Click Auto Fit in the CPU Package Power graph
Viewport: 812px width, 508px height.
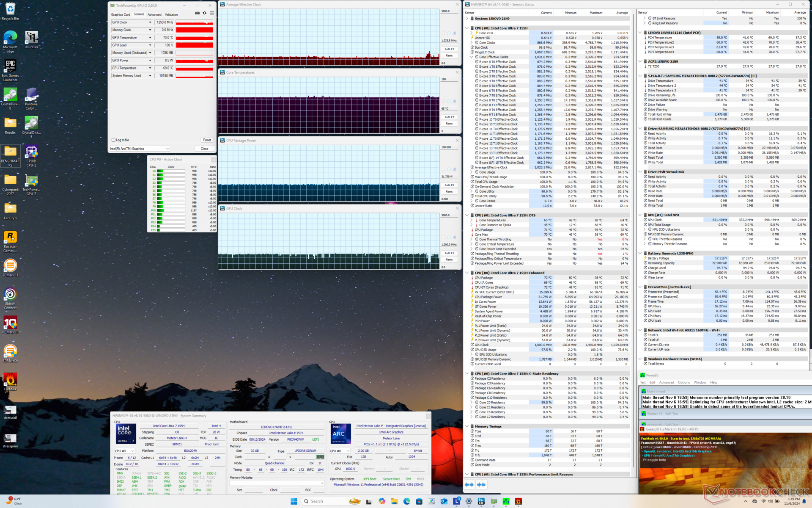pos(449,185)
